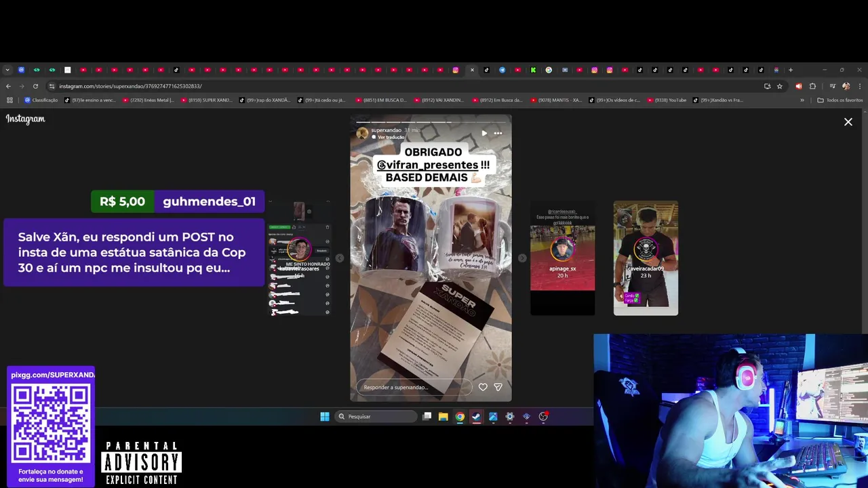The image size is (868, 488).
Task: Close the Instagram story viewer
Action: coord(848,122)
